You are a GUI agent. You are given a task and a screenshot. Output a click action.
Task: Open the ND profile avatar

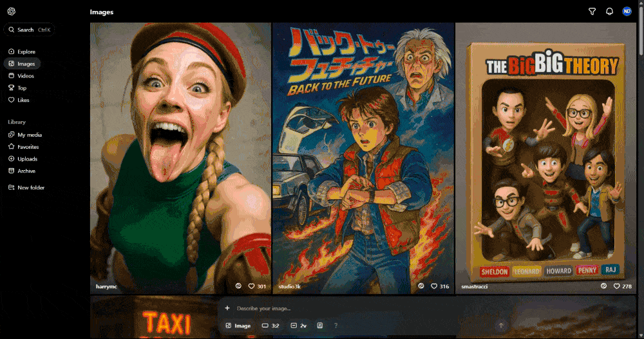627,12
